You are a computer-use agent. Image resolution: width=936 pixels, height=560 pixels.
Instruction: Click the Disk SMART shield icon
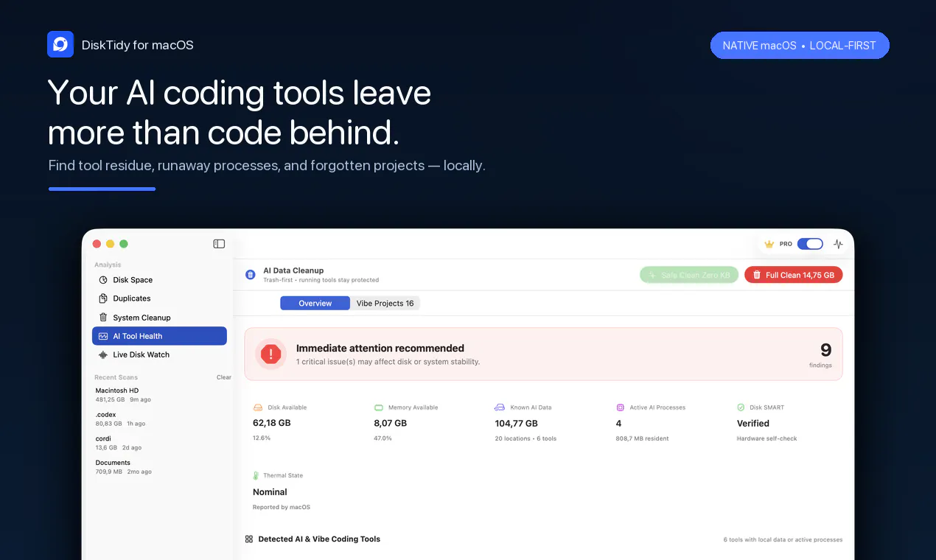tap(741, 407)
